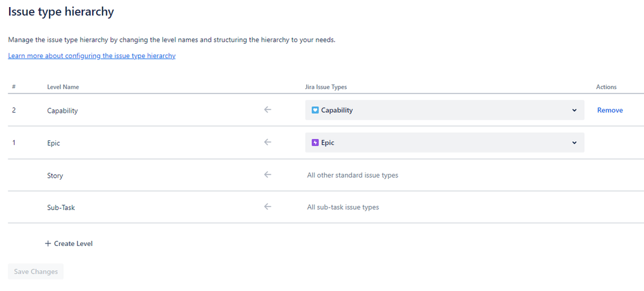Open the hierarchy configuration help link

[92, 56]
